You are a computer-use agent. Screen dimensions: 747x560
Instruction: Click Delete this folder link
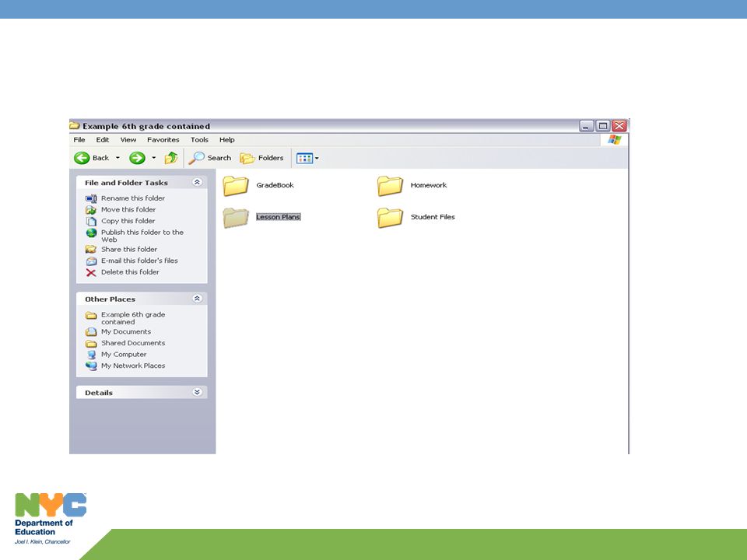(130, 272)
